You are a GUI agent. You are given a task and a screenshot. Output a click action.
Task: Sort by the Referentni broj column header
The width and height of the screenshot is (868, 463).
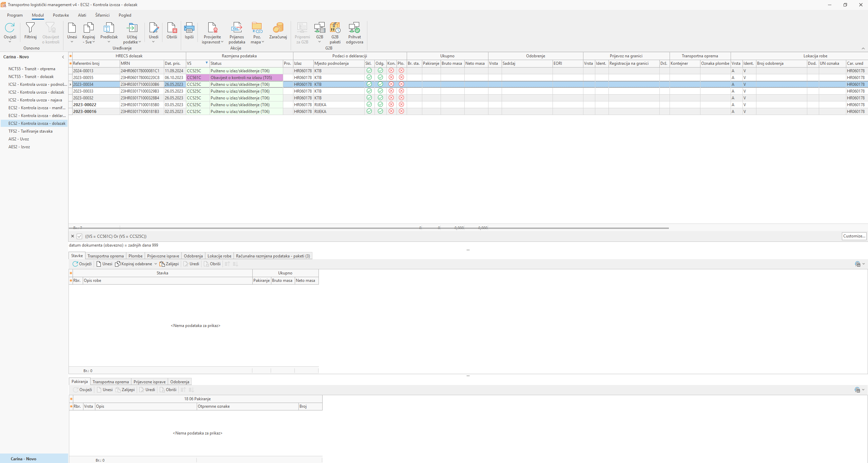(x=96, y=63)
